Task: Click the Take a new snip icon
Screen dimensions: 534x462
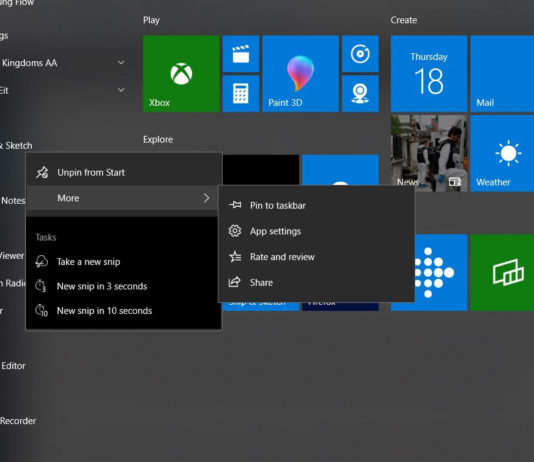Action: coord(42,261)
